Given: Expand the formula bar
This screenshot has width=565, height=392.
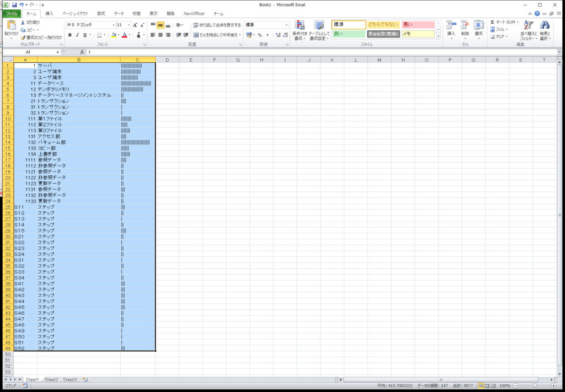Looking at the screenshot, I should coord(559,52).
